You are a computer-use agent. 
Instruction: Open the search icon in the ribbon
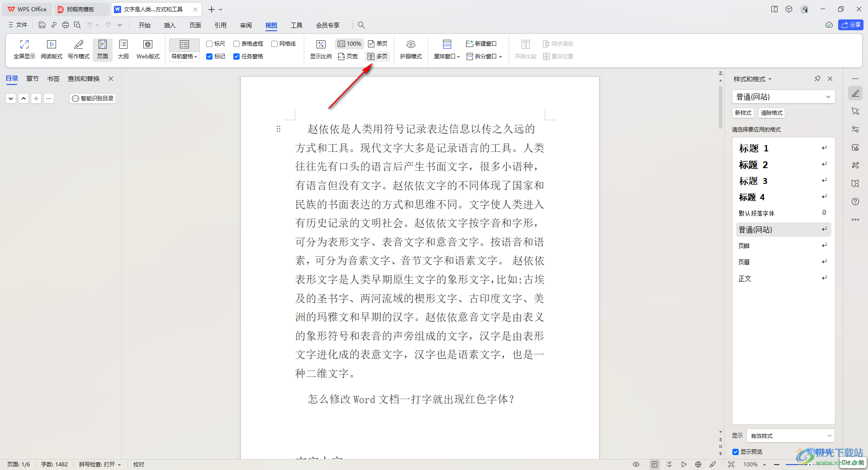click(x=361, y=25)
